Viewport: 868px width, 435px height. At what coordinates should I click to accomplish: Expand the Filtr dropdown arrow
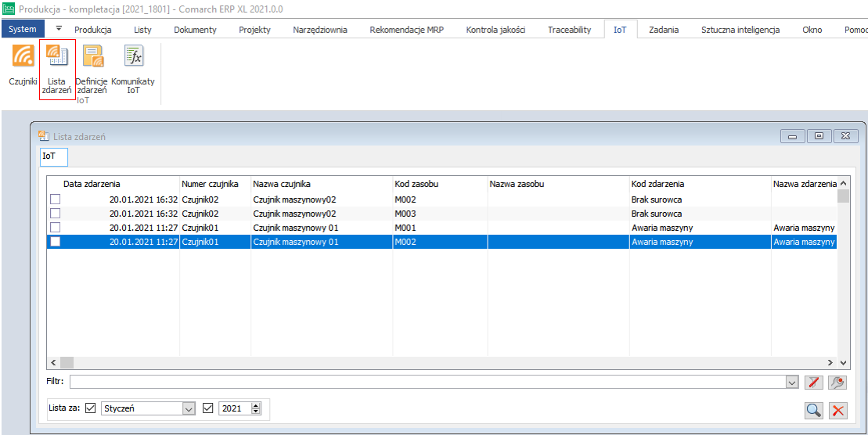tap(792, 382)
